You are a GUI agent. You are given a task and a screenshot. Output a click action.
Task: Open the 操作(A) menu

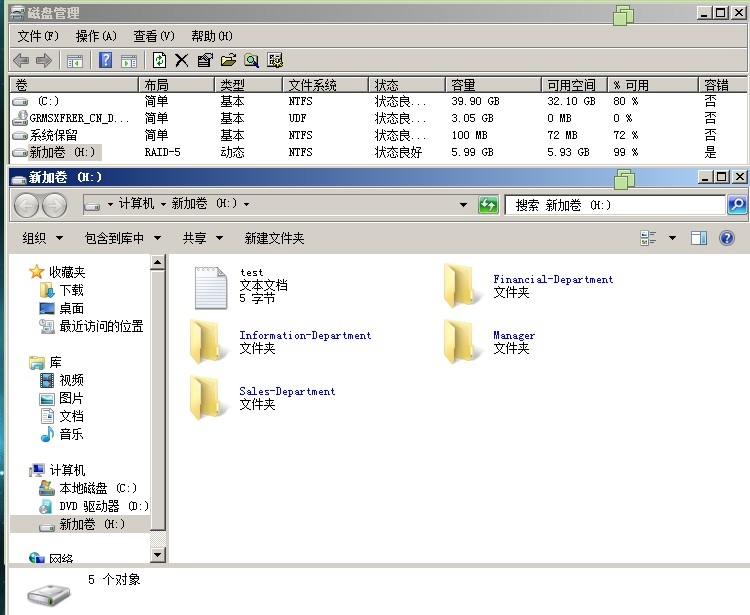[96, 36]
